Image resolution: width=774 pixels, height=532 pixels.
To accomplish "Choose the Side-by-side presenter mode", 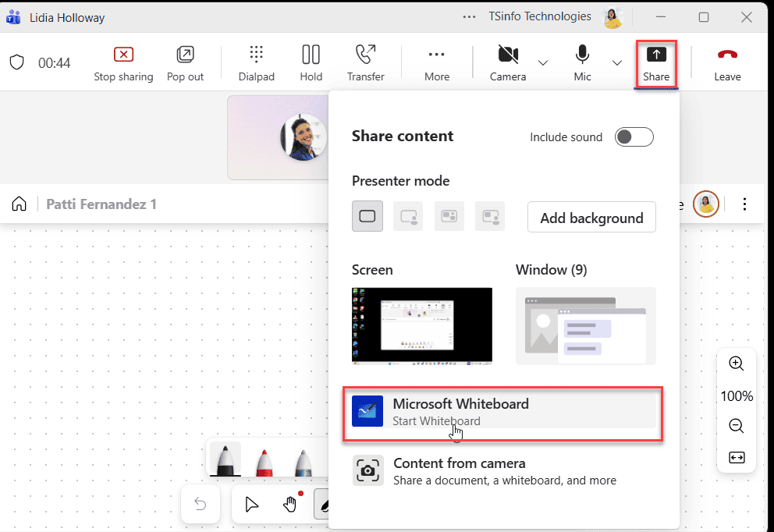I will [x=449, y=217].
